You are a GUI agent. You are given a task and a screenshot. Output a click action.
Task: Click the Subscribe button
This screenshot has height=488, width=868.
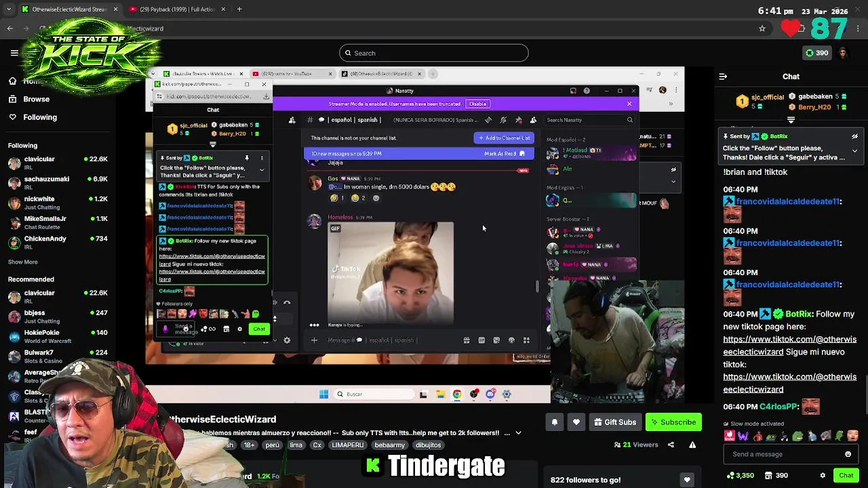pos(673,422)
